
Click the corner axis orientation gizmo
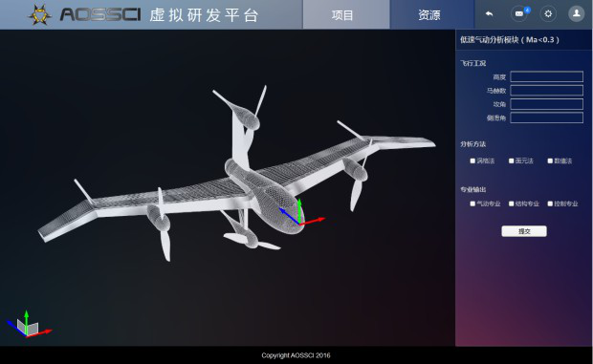coord(29,325)
